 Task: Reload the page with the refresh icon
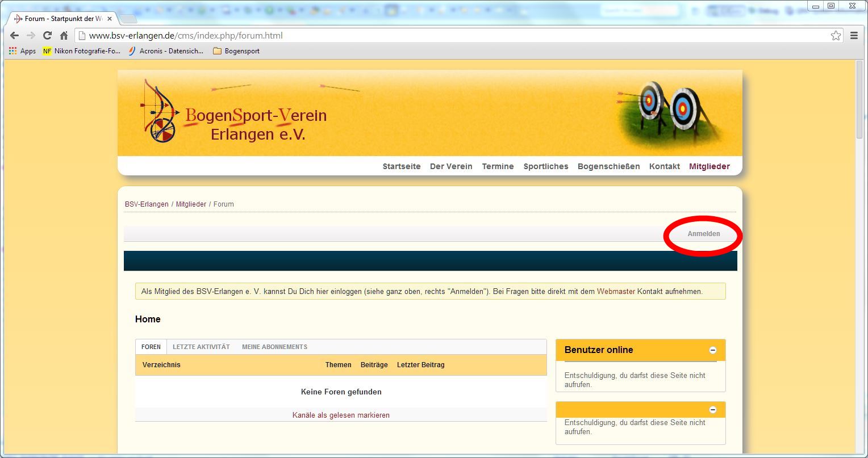[48, 35]
